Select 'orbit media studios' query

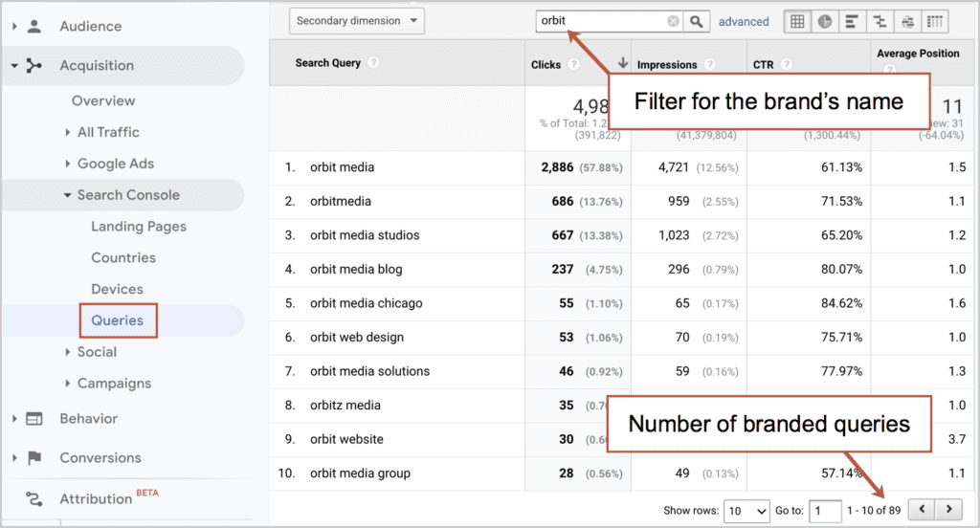365,235
